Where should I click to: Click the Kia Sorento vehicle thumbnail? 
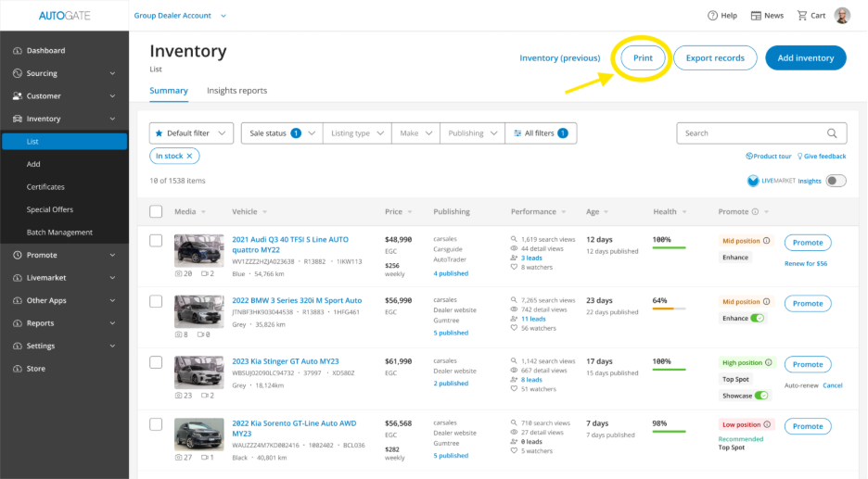point(198,434)
